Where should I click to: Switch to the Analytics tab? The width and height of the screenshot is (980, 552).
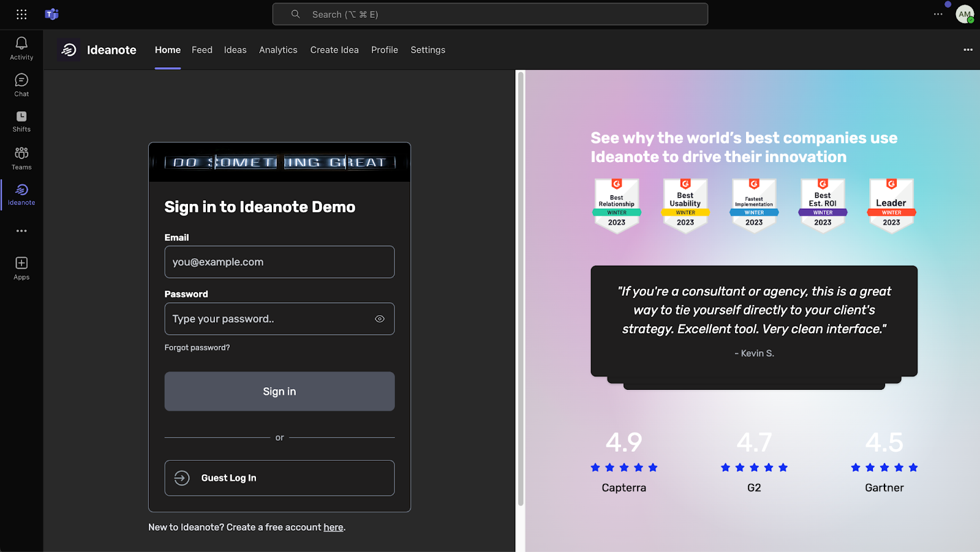278,50
